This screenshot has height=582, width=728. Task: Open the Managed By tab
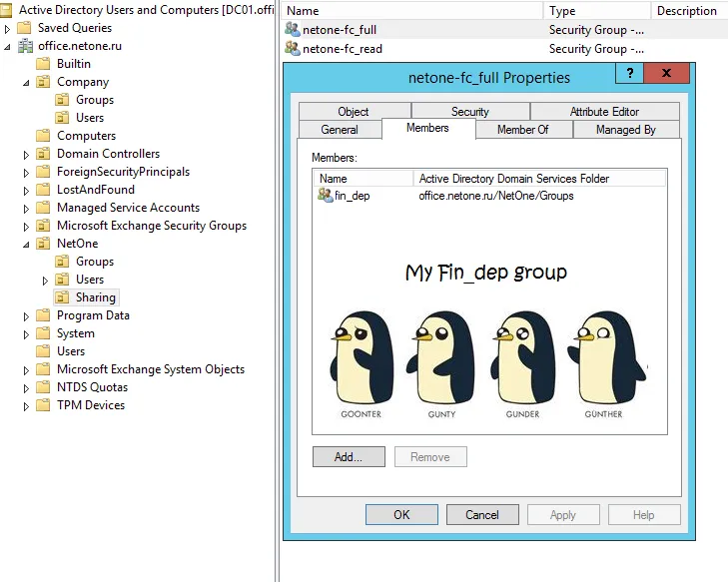click(x=626, y=129)
